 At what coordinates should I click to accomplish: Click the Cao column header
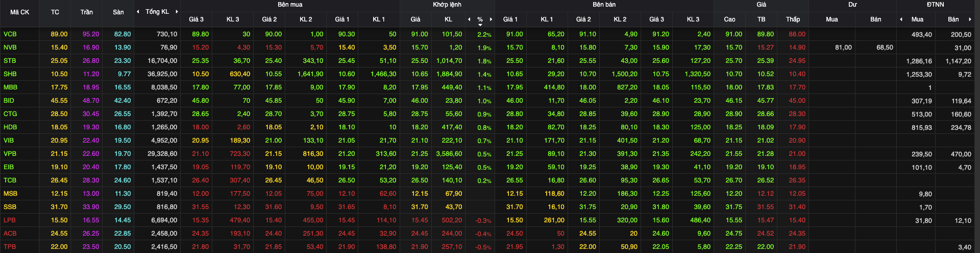730,19
